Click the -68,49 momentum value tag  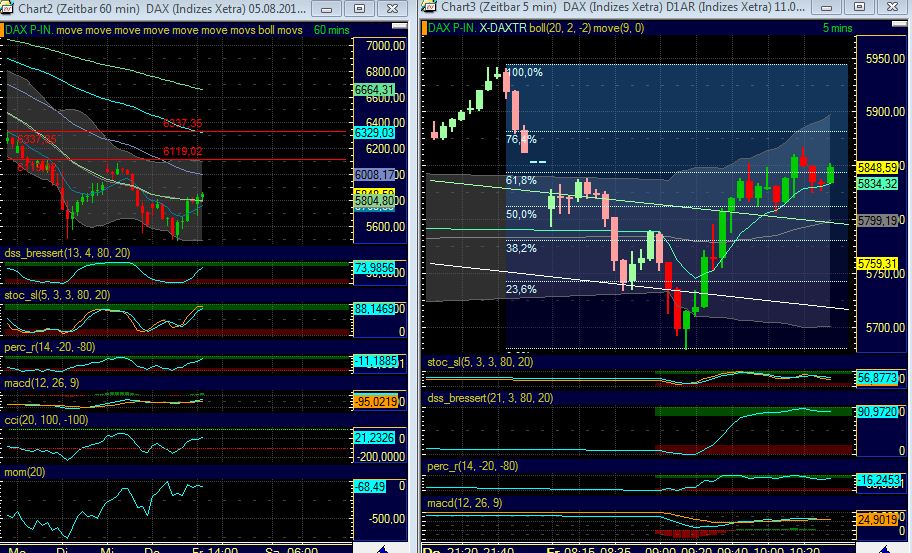coord(370,486)
